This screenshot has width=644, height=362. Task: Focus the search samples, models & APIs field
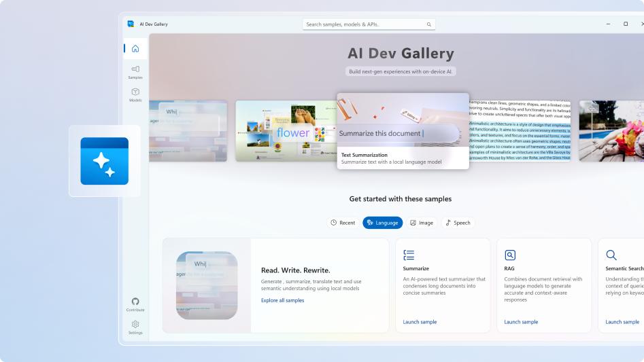364,24
